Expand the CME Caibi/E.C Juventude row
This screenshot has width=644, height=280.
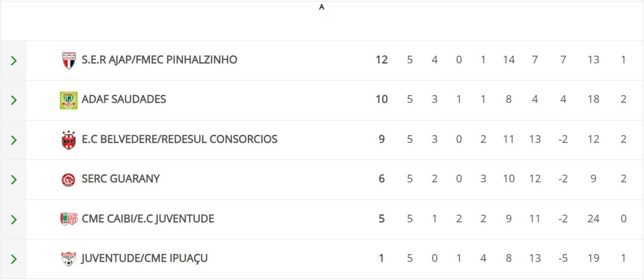14,219
